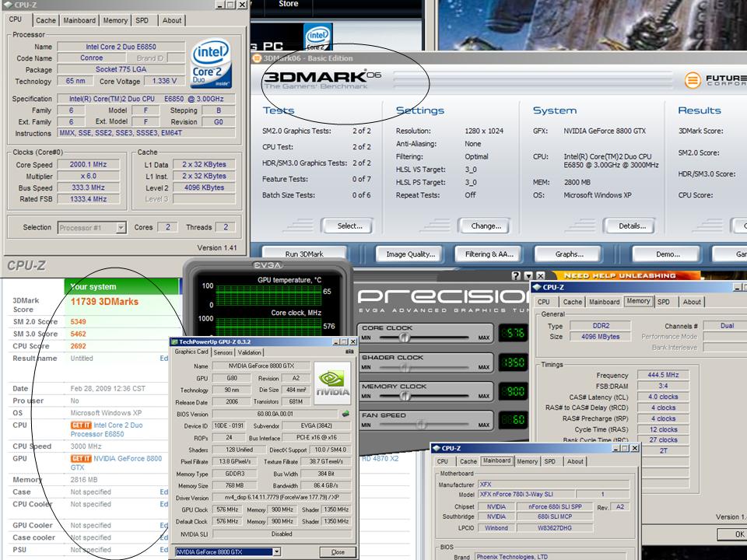Open Cache tab in CPU-Z Mainboard window
The width and height of the screenshot is (747, 560).
(468, 461)
